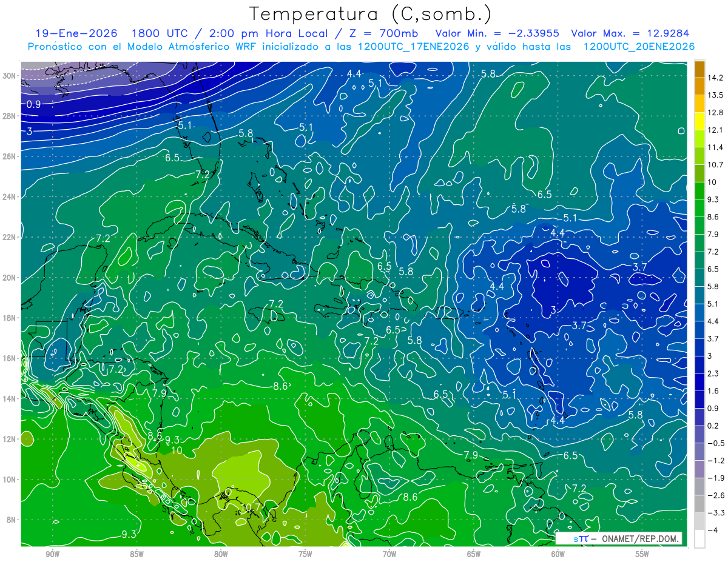Click the '10N' latitude axis label
The image size is (728, 562).
(9, 479)
